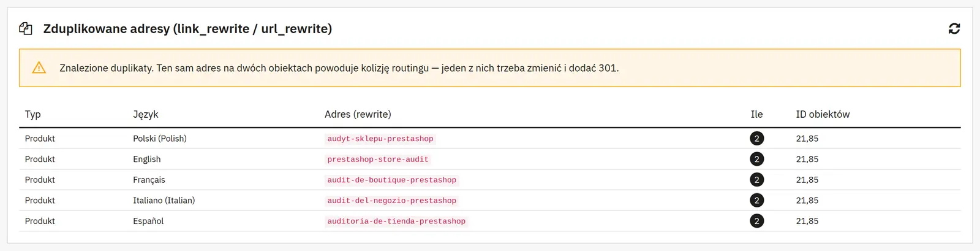
Task: Click Polski (Polish) language cell
Action: (160, 139)
